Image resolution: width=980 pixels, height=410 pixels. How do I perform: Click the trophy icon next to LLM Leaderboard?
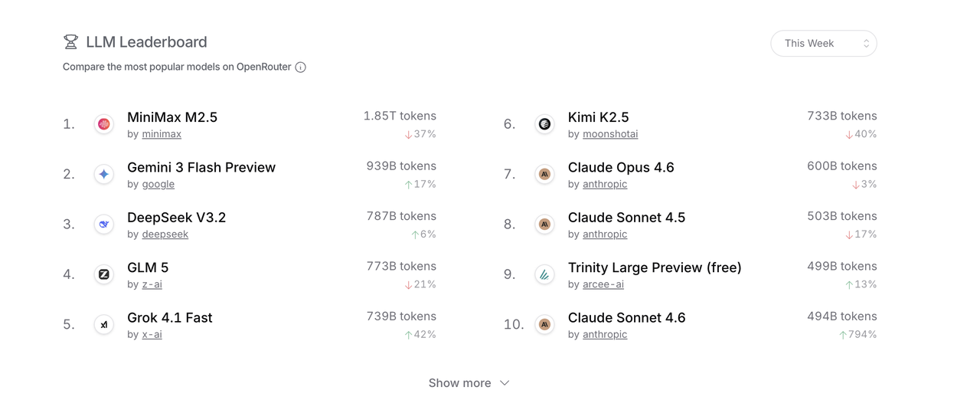pyautogui.click(x=70, y=42)
